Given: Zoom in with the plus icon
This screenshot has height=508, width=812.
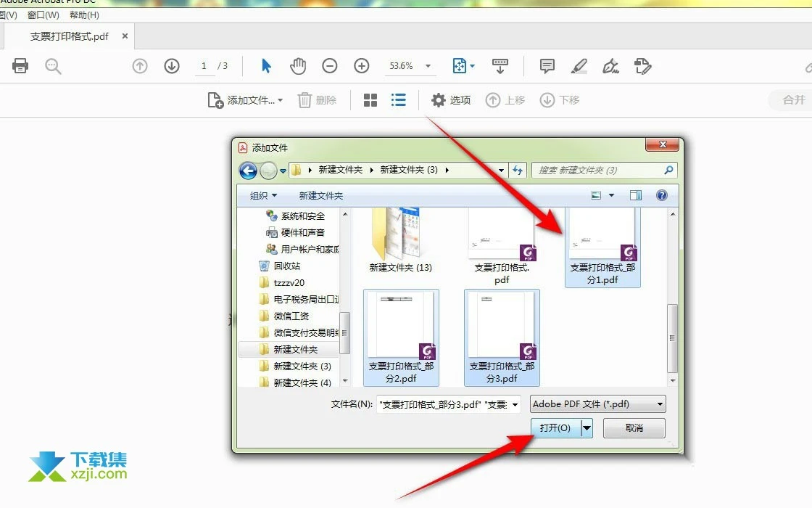Looking at the screenshot, I should click(361, 65).
